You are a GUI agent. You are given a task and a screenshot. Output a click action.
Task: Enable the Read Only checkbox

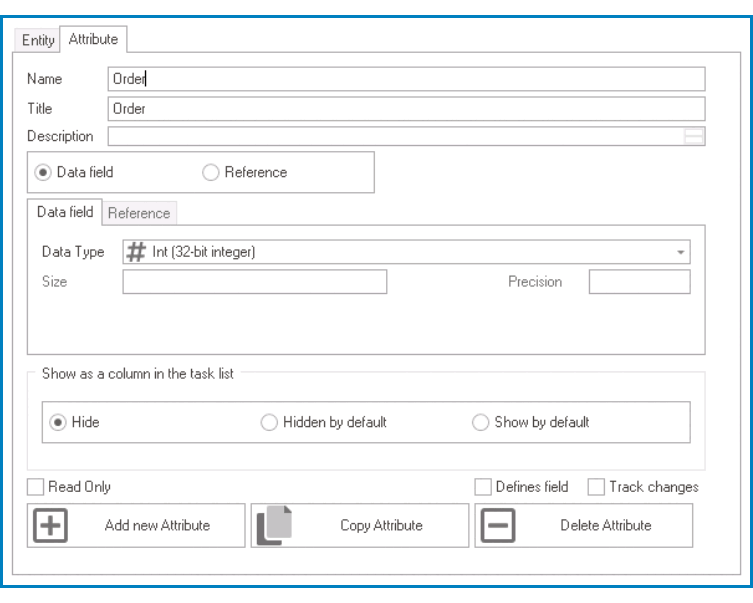pos(36,487)
